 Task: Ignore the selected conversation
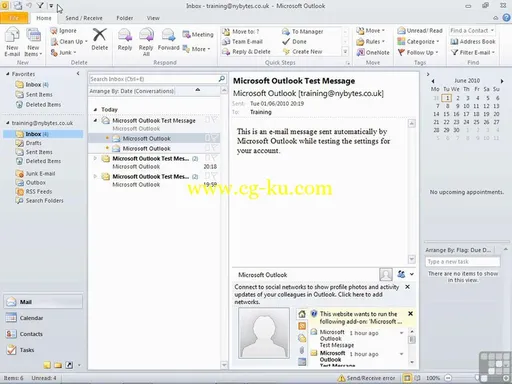pyautogui.click(x=64, y=31)
